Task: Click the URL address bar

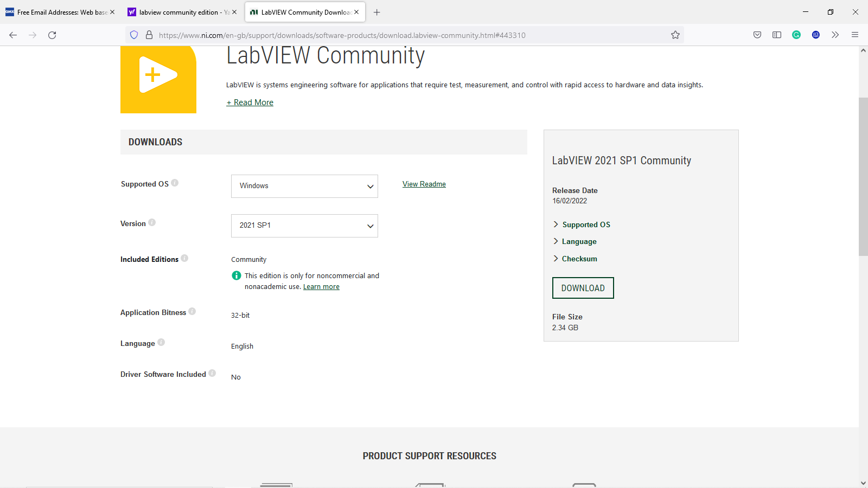Action: (404, 35)
